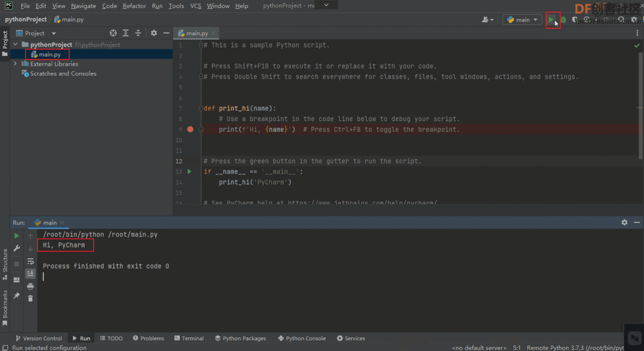Click editor tabs more options dots
The height and width of the screenshot is (351, 644).
[637, 33]
